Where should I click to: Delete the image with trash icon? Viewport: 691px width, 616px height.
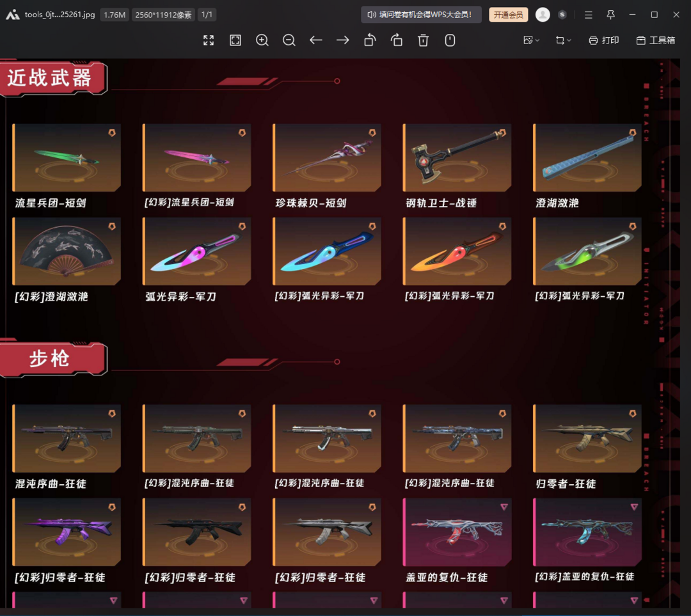pyautogui.click(x=423, y=40)
